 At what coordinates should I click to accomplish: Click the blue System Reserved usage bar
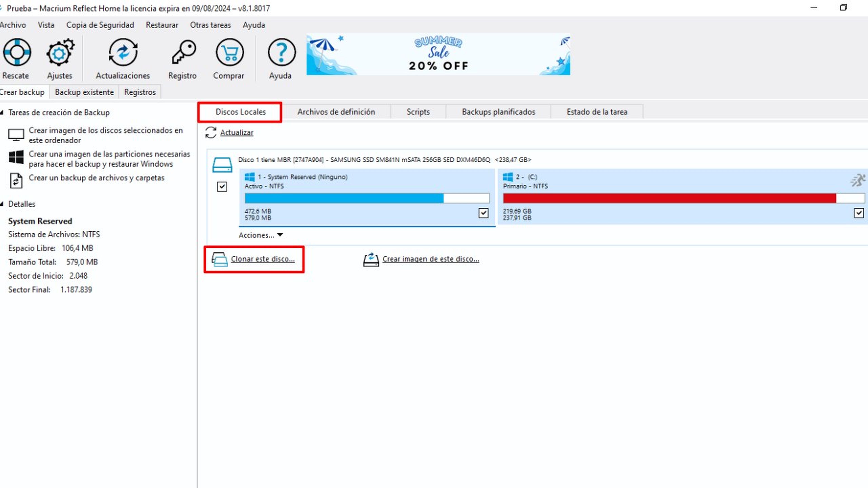pos(367,198)
